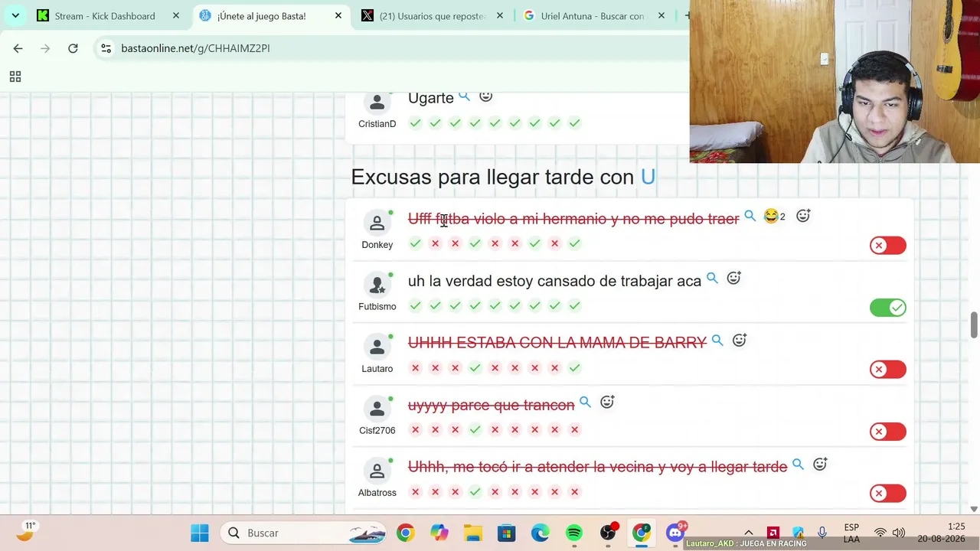Close the Stream - Kick Dashboard tab
This screenshot has height=551, width=980.
pyautogui.click(x=176, y=16)
